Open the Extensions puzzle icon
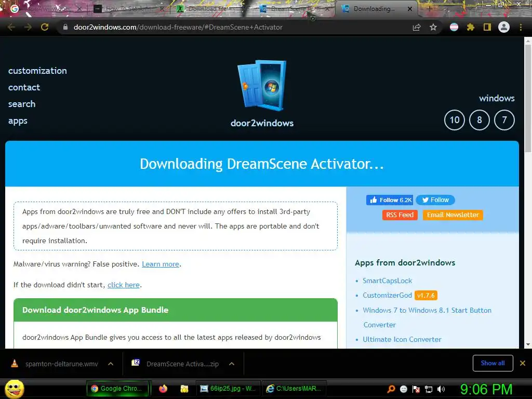The width and height of the screenshot is (532, 399). [x=470, y=27]
